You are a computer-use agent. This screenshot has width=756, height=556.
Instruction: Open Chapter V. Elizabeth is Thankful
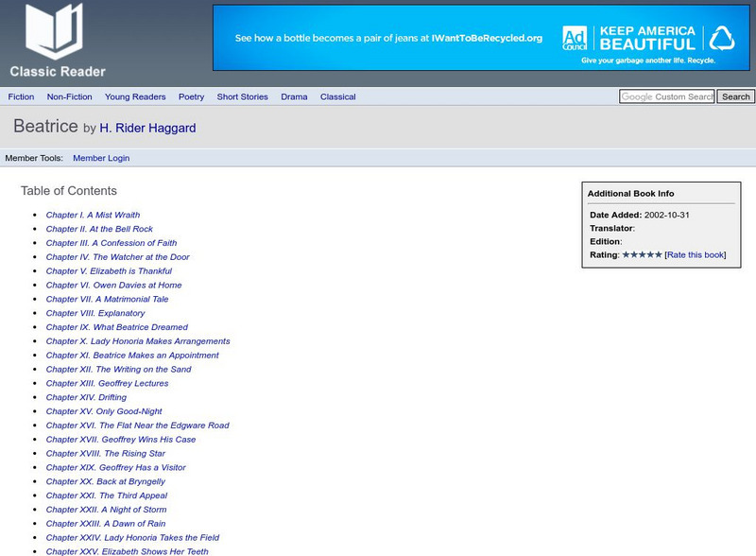point(109,270)
